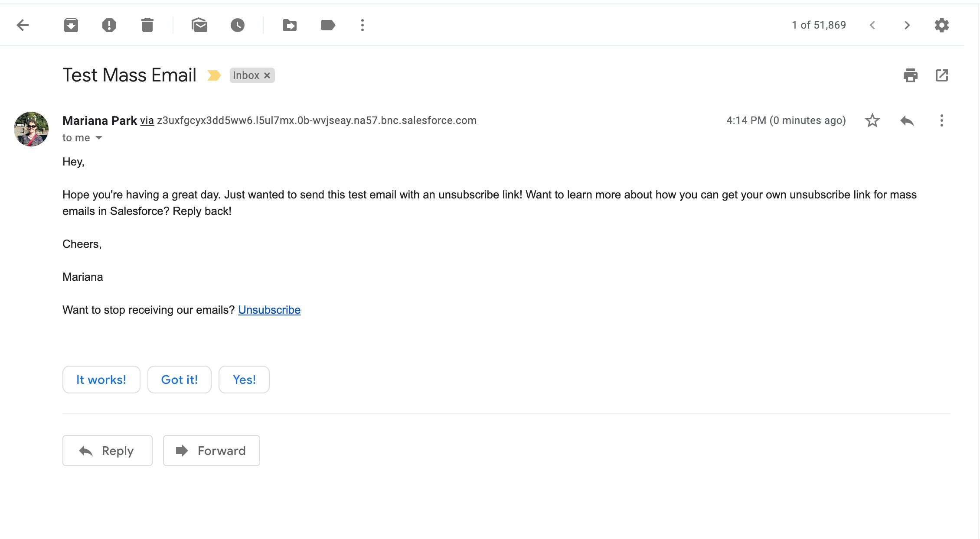Click the star to favorite this email

pyautogui.click(x=872, y=120)
